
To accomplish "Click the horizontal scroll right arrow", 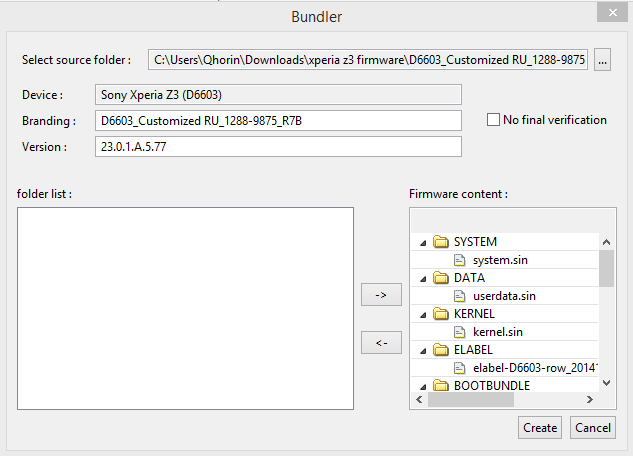I will click(590, 400).
